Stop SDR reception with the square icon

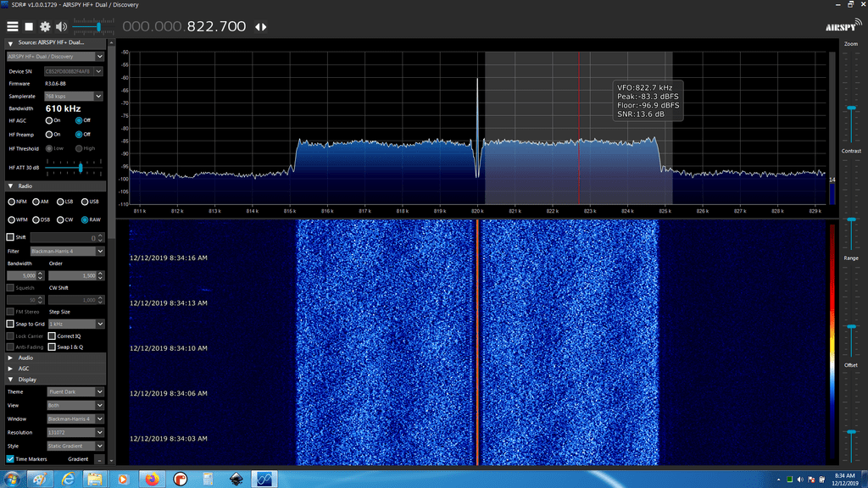tap(28, 26)
